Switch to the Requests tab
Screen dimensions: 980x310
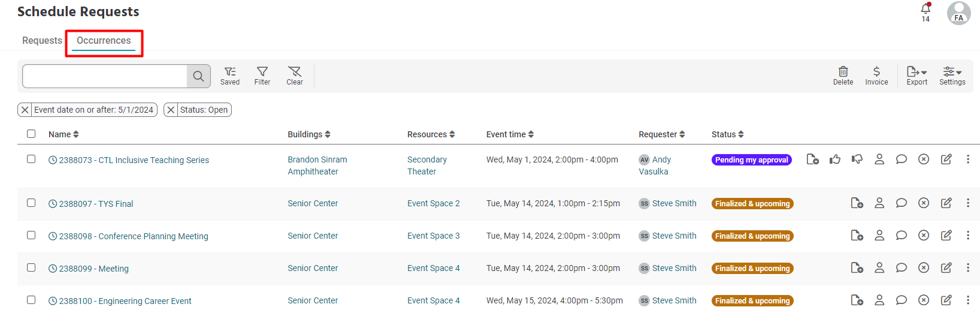(x=42, y=41)
